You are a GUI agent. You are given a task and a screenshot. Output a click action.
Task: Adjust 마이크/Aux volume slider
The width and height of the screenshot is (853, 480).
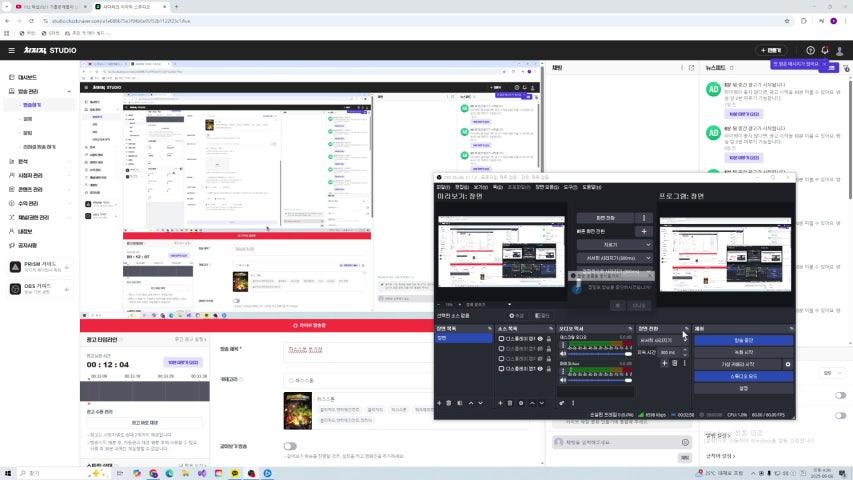pyautogui.click(x=600, y=380)
